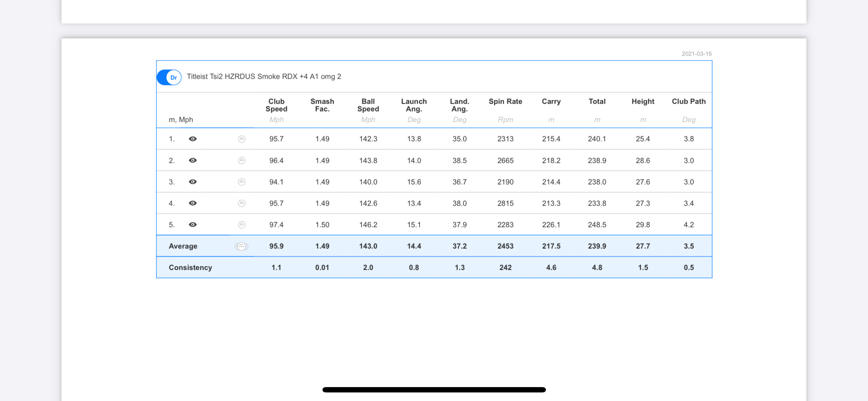Viewport: 868px width, 401px height.
Task: Select the Carry column header
Action: coord(551,101)
